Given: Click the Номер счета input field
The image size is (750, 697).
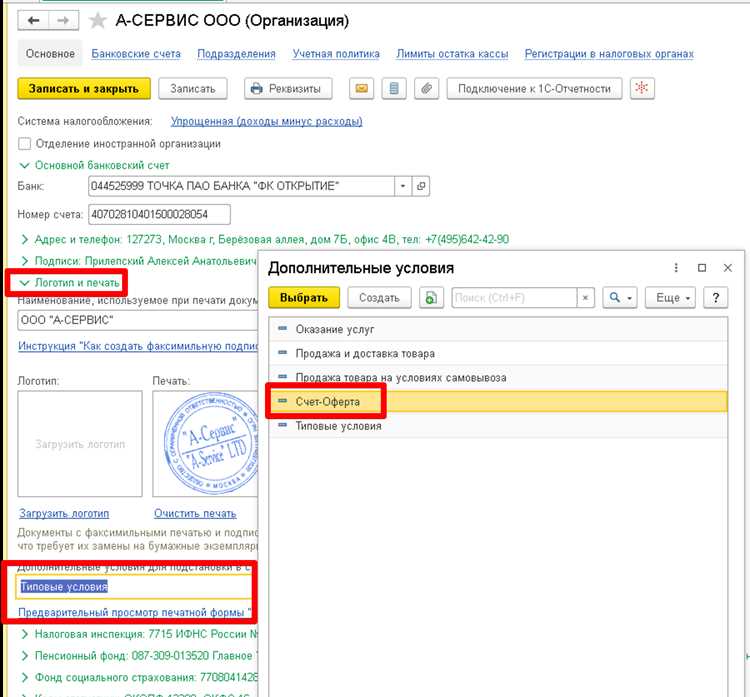Looking at the screenshot, I should click(159, 214).
